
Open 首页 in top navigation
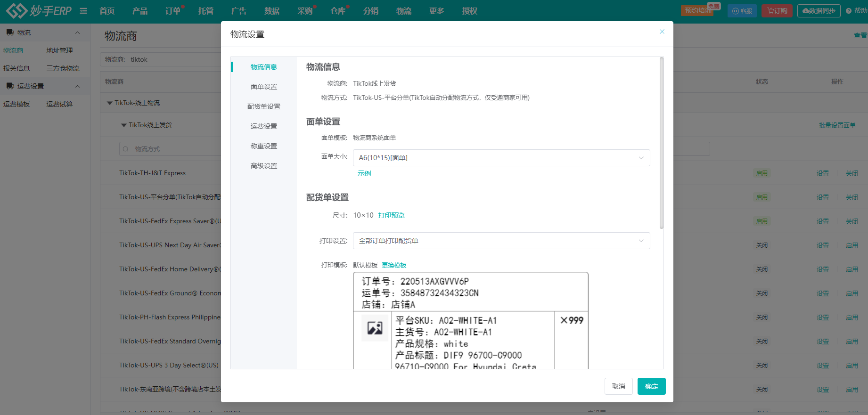click(107, 11)
